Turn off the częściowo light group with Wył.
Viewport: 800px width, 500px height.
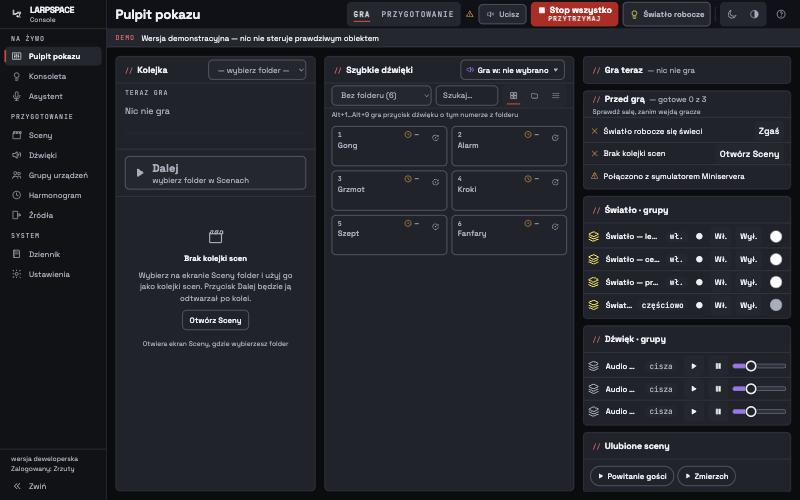pyautogui.click(x=748, y=305)
